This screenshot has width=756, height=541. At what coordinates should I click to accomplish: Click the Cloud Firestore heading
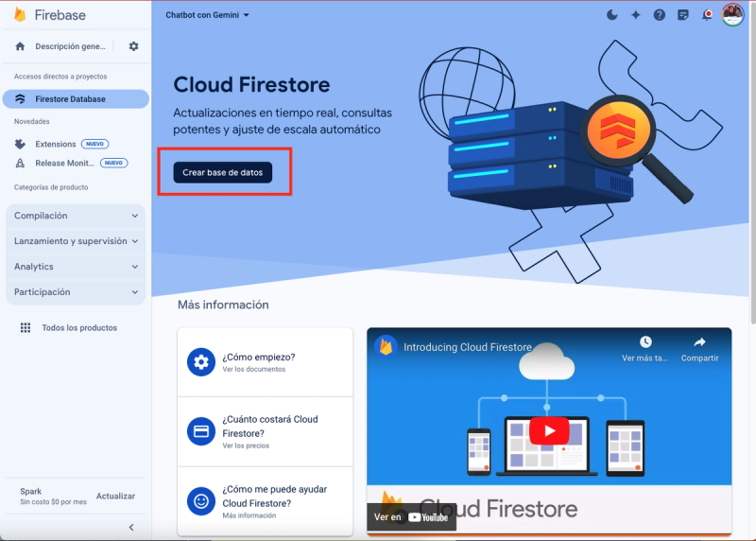coord(251,85)
